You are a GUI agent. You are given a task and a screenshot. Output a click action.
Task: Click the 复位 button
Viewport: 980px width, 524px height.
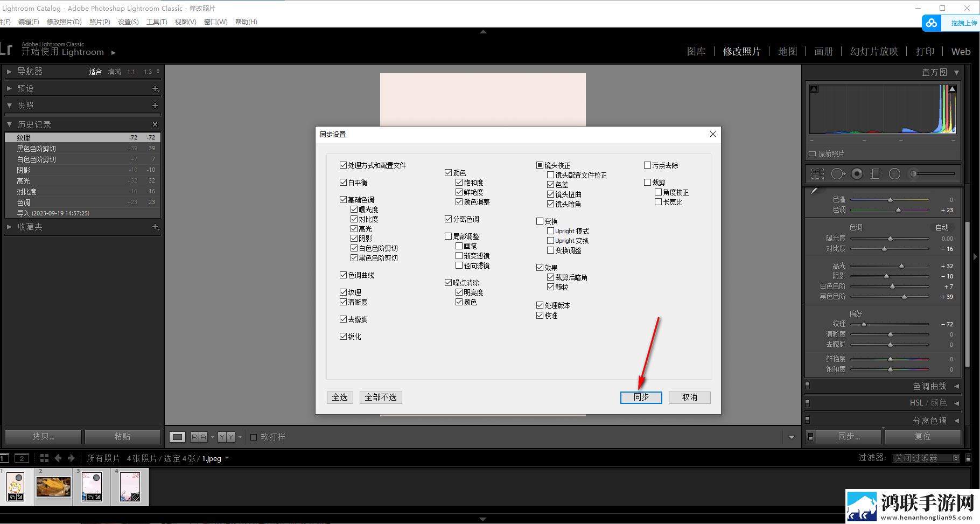(922, 436)
